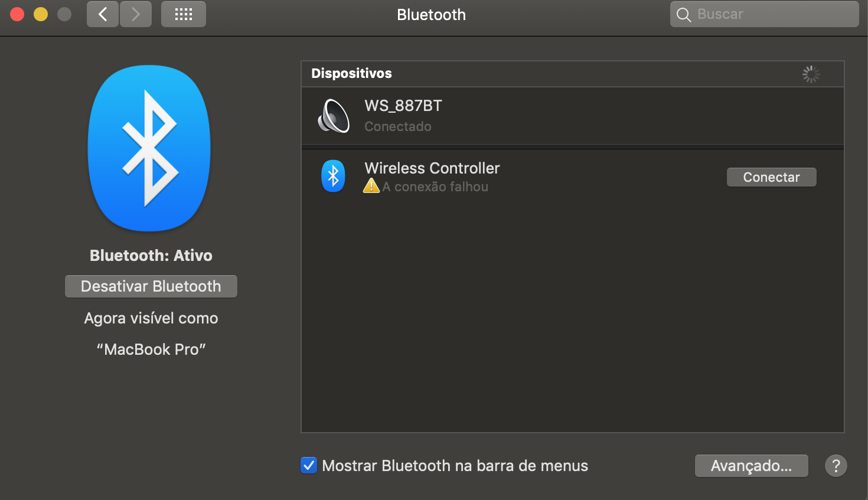Focus the Buscar search field
The image size is (868, 500).
765,14
